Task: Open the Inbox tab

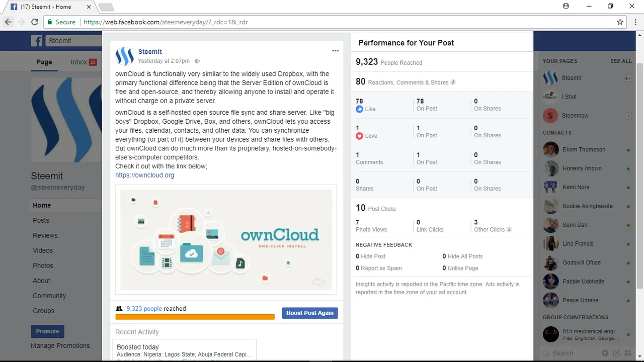Action: pyautogui.click(x=84, y=62)
